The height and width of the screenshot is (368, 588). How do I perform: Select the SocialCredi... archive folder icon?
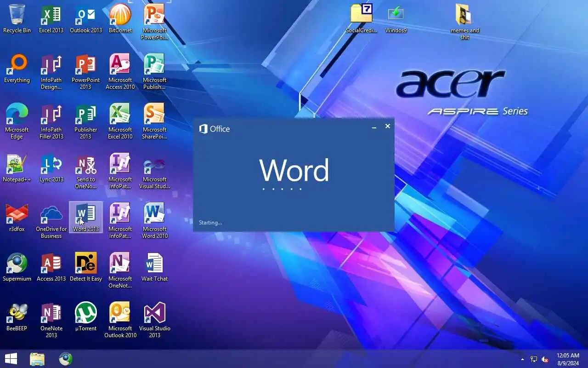[x=362, y=18]
